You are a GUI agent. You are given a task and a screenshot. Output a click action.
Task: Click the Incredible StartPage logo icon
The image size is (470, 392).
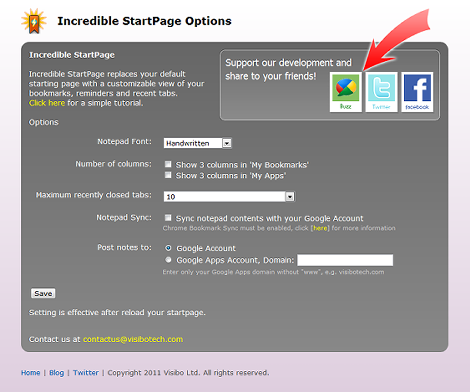click(x=34, y=21)
